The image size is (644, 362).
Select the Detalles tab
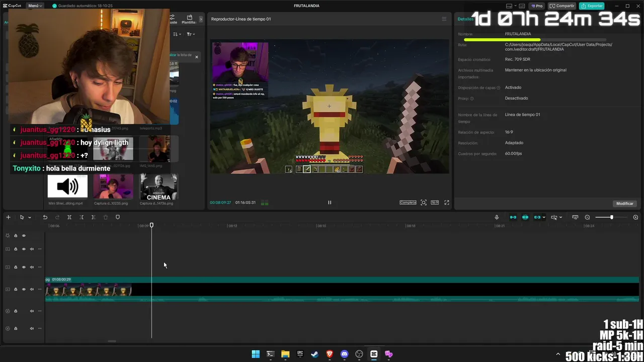[x=465, y=19]
